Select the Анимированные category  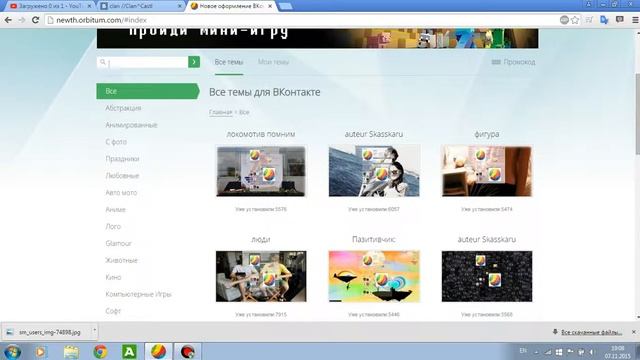click(131, 125)
